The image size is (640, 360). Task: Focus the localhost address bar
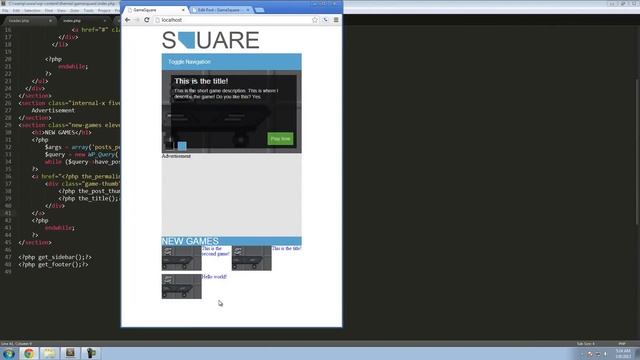coord(233,20)
